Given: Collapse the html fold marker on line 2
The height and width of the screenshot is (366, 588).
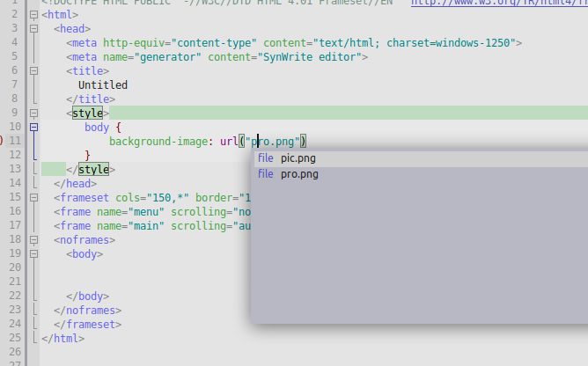Looking at the screenshot, I should (x=33, y=15).
